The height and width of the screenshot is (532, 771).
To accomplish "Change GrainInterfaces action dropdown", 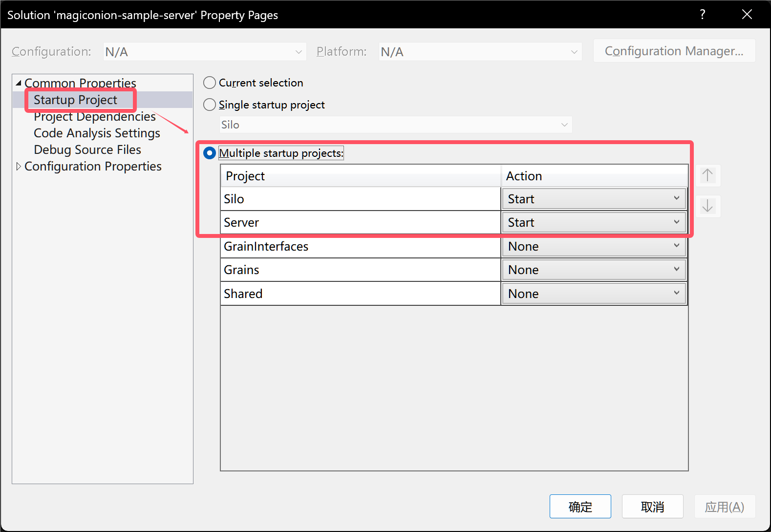I will [x=594, y=246].
